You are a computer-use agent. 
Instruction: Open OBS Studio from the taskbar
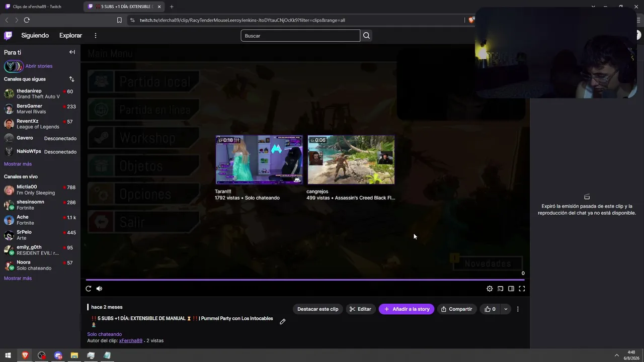pyautogui.click(x=41, y=355)
